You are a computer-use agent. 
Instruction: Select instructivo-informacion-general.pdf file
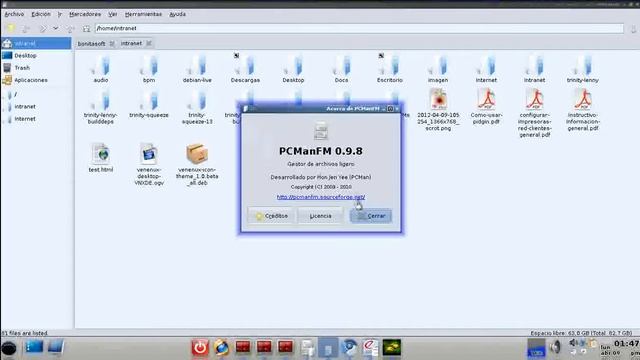coord(582,109)
